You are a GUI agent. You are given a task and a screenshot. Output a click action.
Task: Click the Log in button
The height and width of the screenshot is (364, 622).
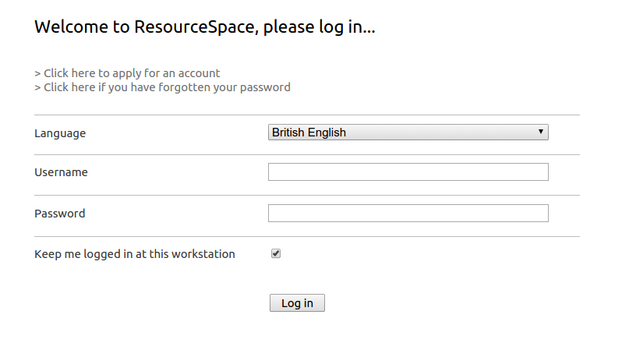[297, 303]
